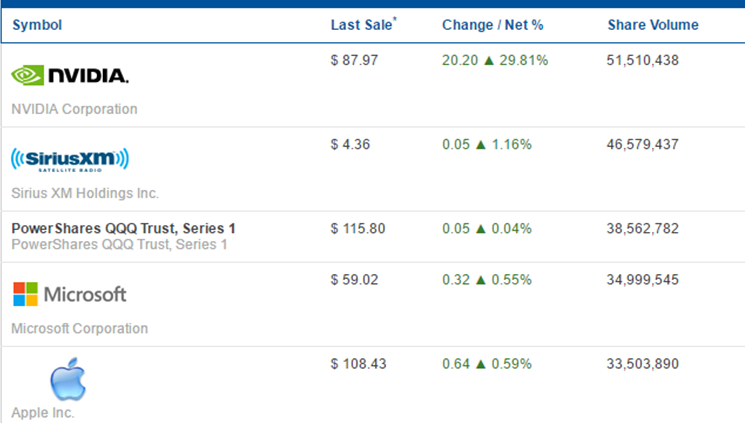This screenshot has height=423, width=753.
Task: Click the QQQ Trust green up-arrow indicator
Action: [x=481, y=229]
